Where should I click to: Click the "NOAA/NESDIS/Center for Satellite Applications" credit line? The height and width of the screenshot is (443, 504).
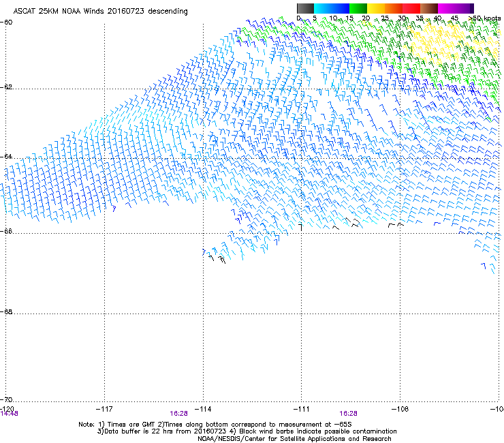pyautogui.click(x=294, y=438)
